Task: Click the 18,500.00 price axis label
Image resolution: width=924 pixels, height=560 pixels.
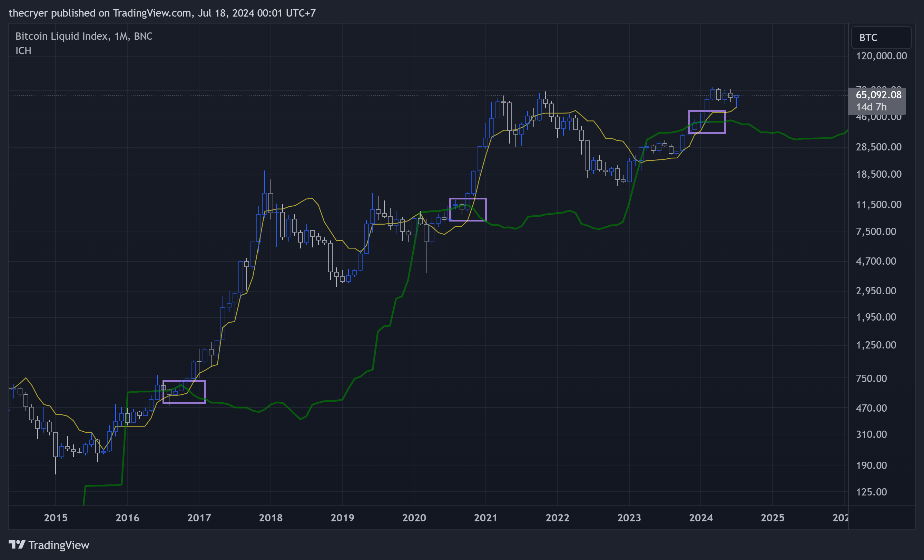Action: [x=878, y=174]
